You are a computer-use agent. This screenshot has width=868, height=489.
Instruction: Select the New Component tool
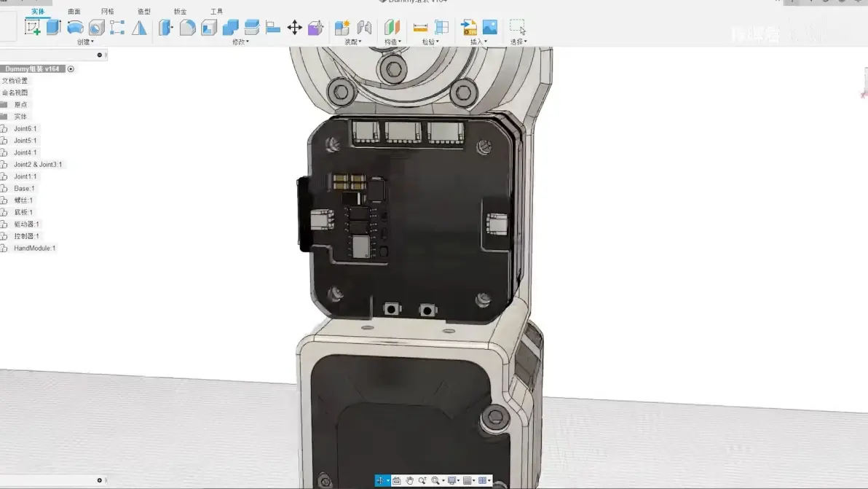[343, 28]
